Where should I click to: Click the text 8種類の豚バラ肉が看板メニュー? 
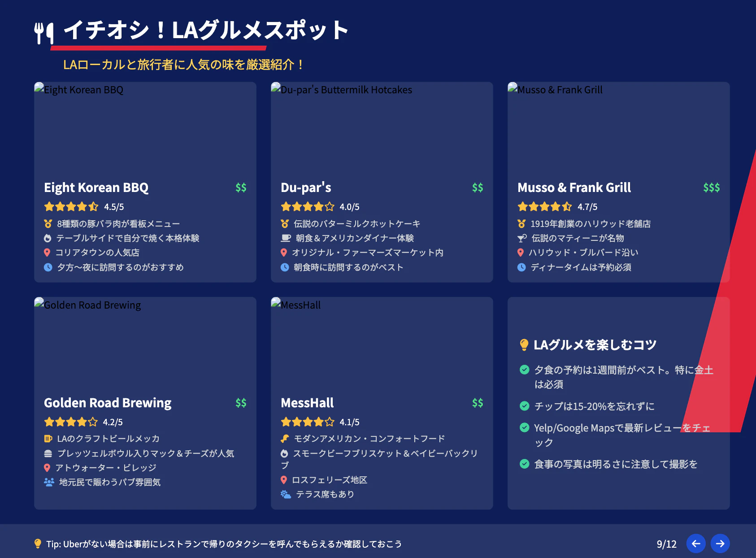pos(118,223)
